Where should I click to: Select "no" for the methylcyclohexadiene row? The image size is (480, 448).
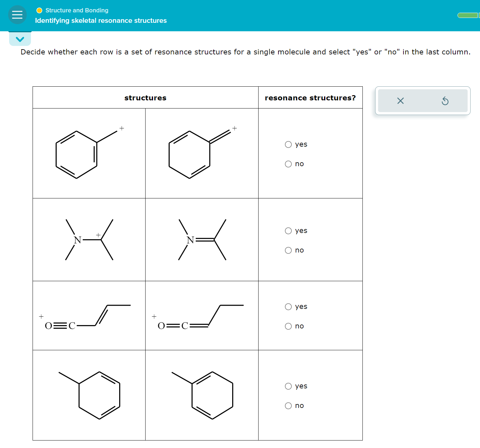(288, 406)
